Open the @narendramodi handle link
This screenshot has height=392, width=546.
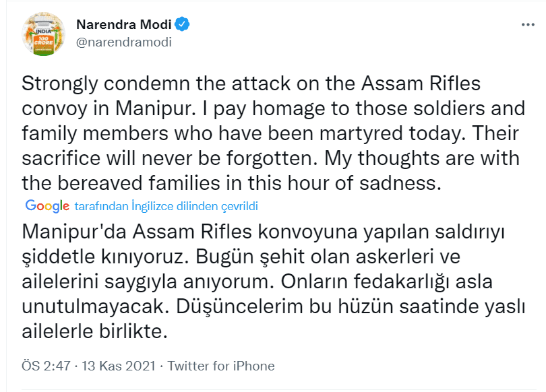(123, 42)
